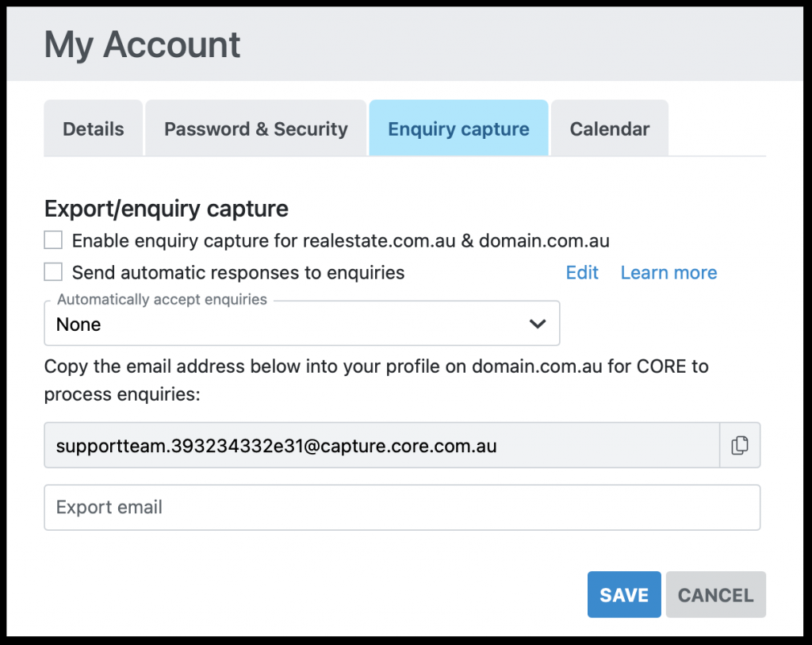Enable enquiry capture for realestate.com.au checkbox
The width and height of the screenshot is (812, 645).
pos(53,240)
